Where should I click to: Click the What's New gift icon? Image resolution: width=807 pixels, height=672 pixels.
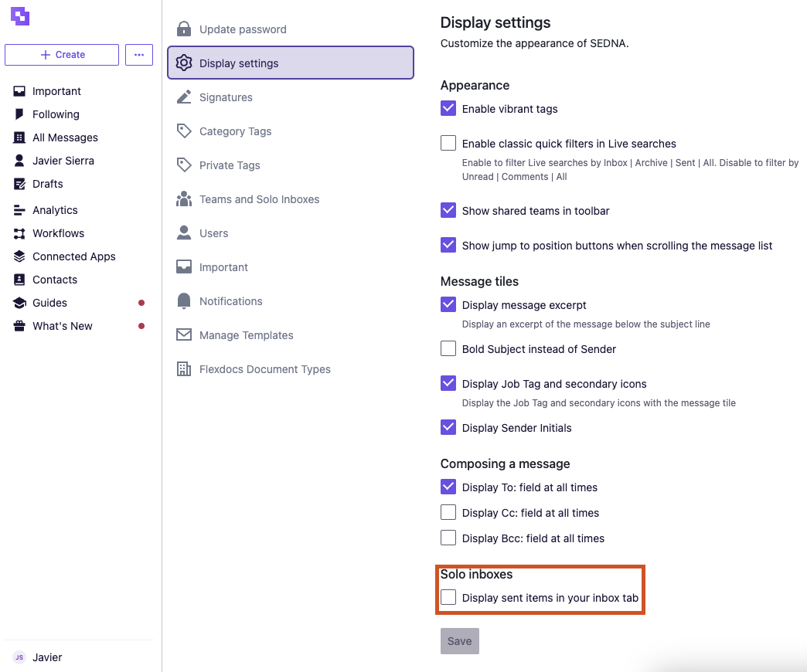19,325
